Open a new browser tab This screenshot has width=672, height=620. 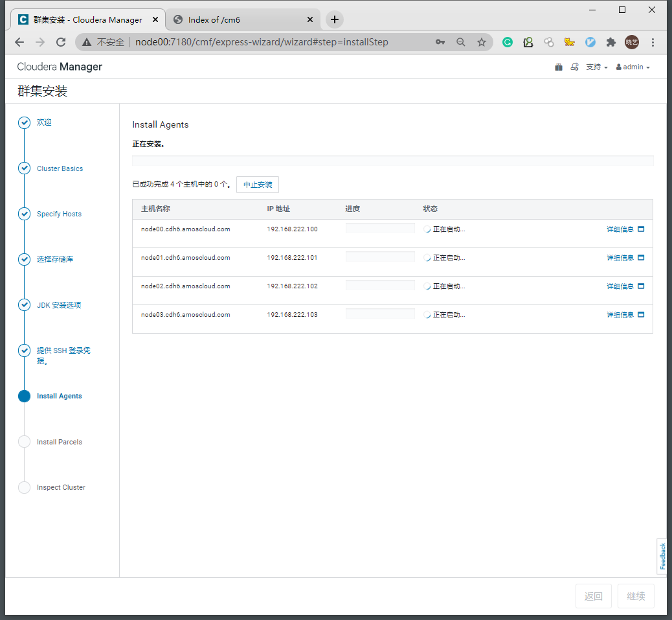tap(335, 19)
